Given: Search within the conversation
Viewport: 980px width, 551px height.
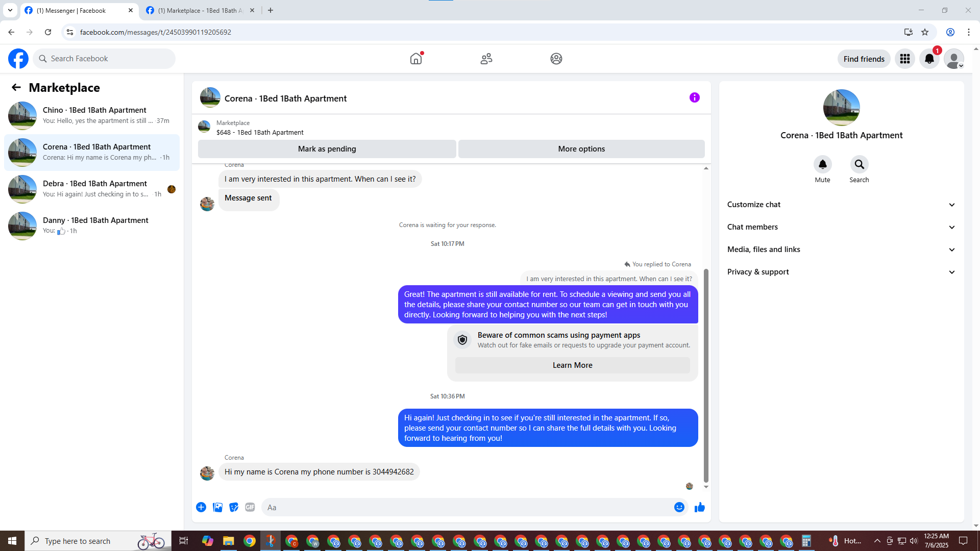Looking at the screenshot, I should pyautogui.click(x=859, y=164).
